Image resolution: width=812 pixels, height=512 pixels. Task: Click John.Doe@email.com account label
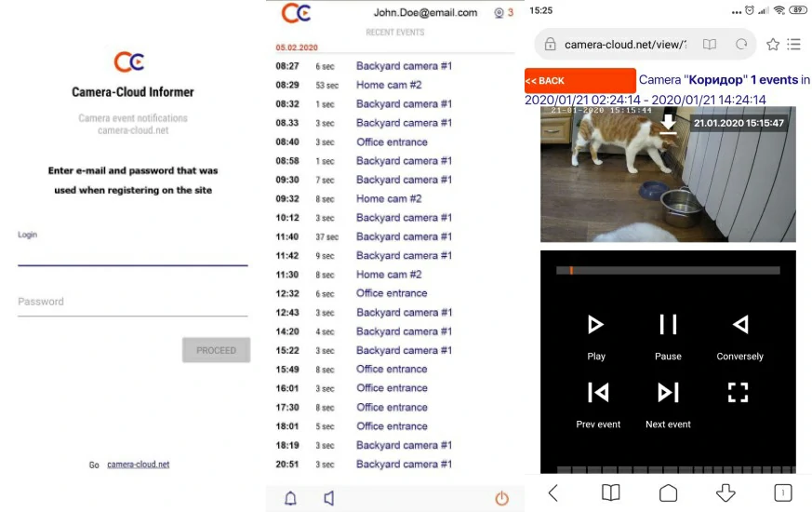(425, 12)
